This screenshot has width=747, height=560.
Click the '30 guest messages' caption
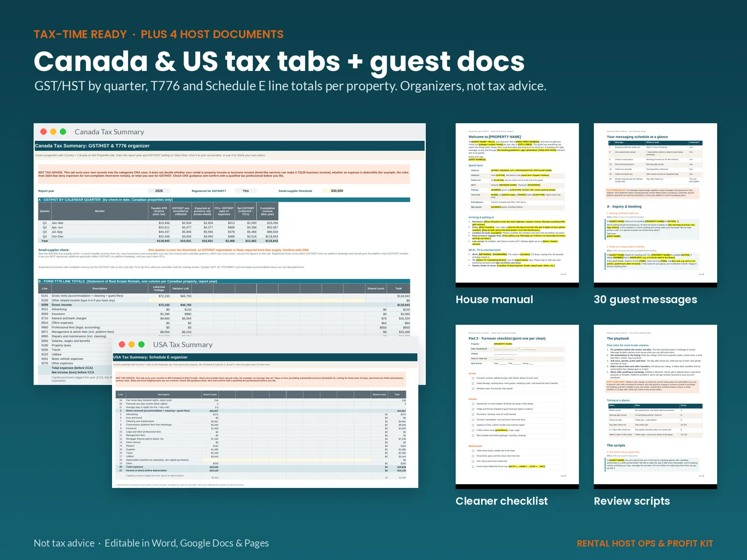click(x=646, y=300)
